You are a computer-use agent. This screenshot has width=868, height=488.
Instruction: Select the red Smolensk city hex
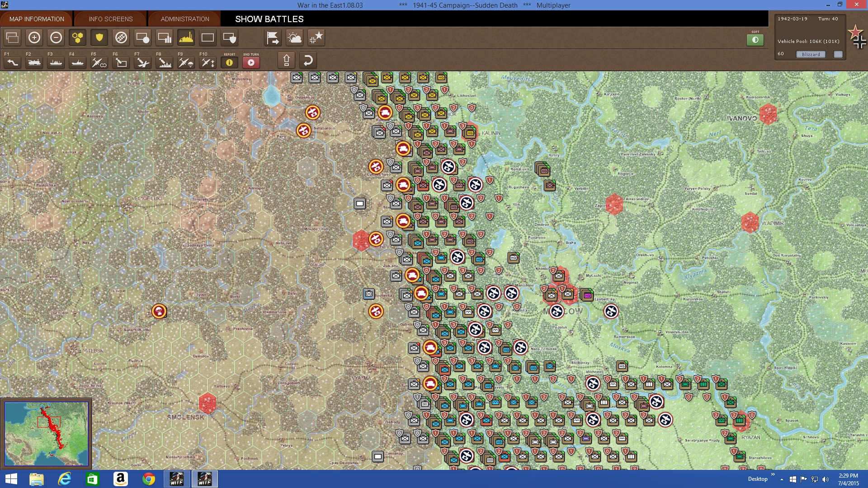coord(208,403)
